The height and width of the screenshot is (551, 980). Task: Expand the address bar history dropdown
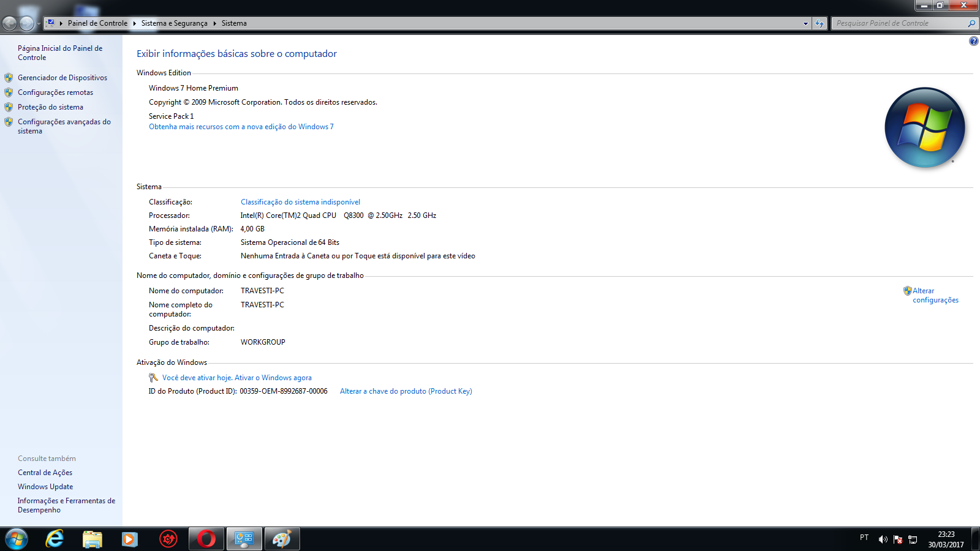tap(805, 23)
